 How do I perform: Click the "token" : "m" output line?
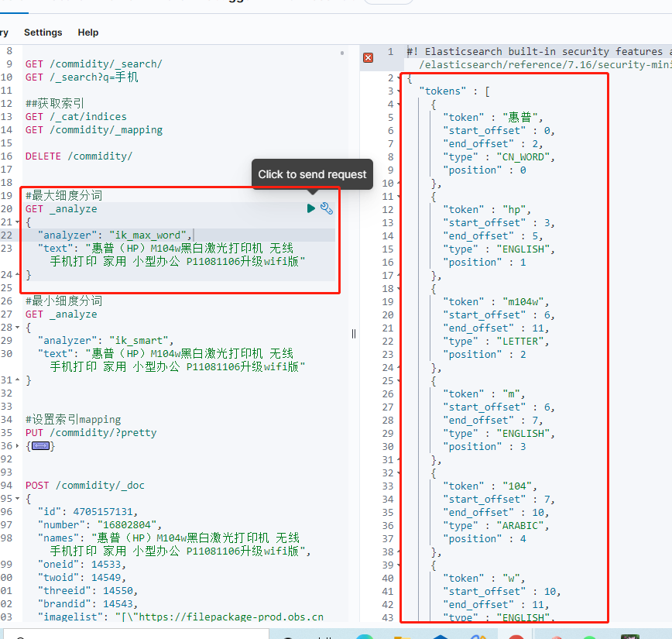(x=485, y=394)
